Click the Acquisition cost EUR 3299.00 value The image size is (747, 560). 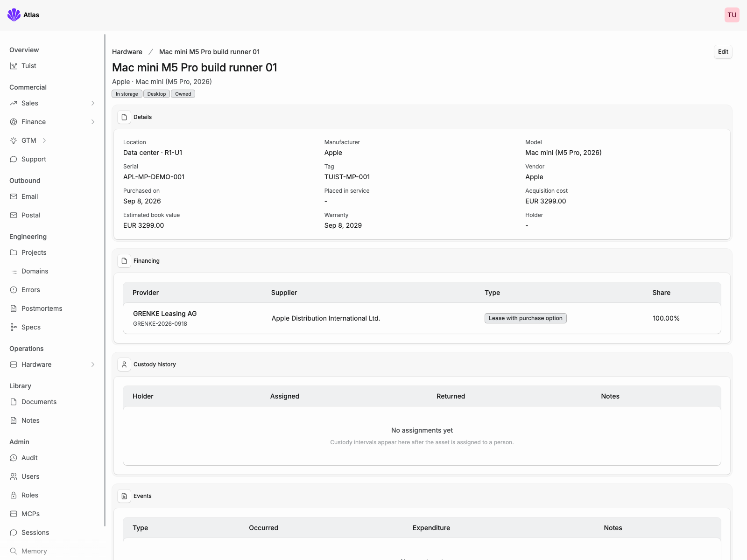546,201
